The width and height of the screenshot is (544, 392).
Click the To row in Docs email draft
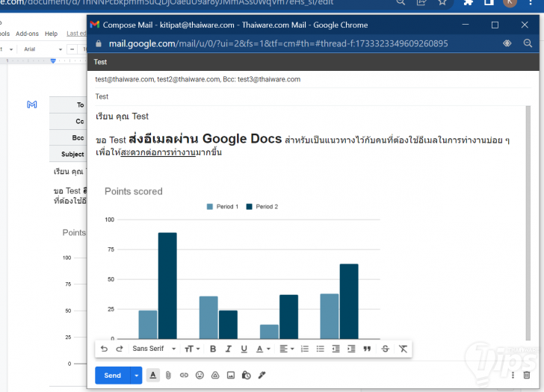pyautogui.click(x=68, y=105)
